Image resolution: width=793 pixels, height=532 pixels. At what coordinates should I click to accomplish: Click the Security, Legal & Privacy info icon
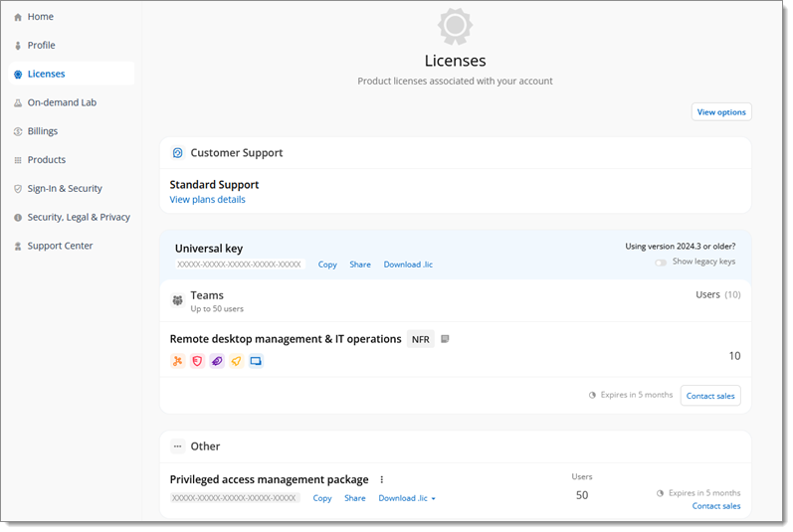18,218
